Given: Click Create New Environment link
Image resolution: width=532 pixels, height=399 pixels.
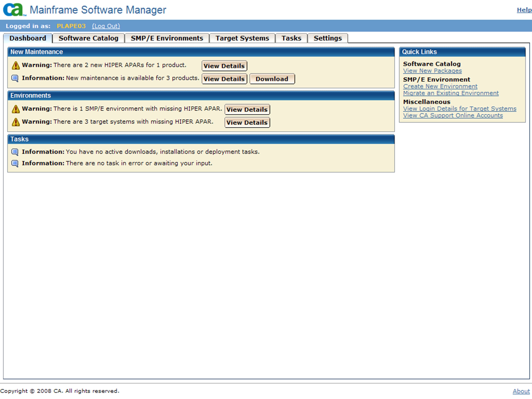Looking at the screenshot, I should (440, 86).
